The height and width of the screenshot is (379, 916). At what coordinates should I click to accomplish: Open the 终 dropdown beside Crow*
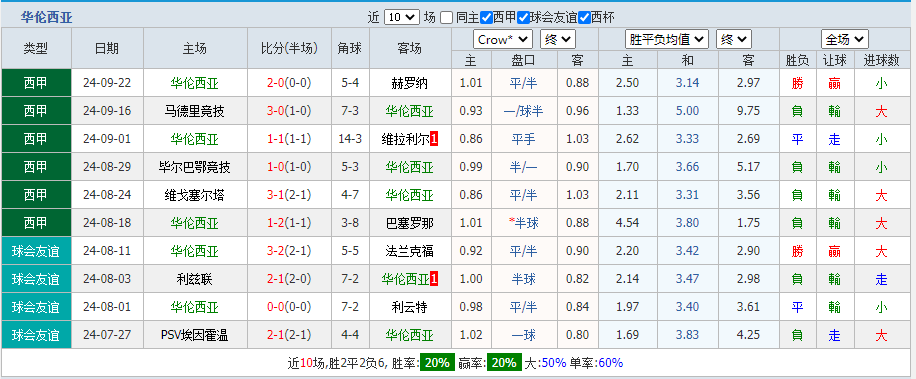coord(558,40)
